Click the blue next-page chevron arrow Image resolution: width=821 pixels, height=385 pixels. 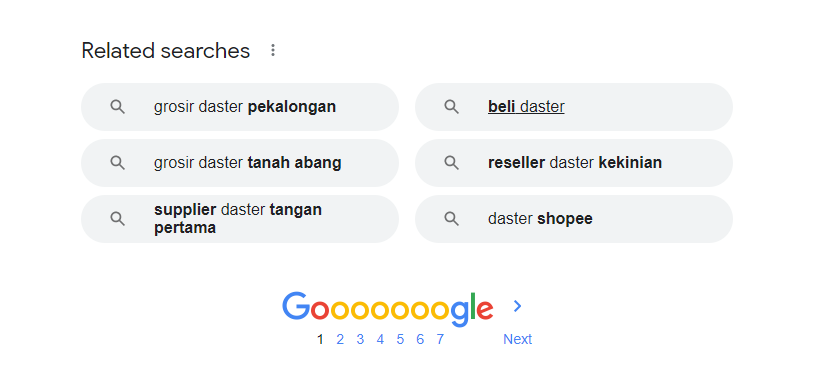click(x=517, y=306)
